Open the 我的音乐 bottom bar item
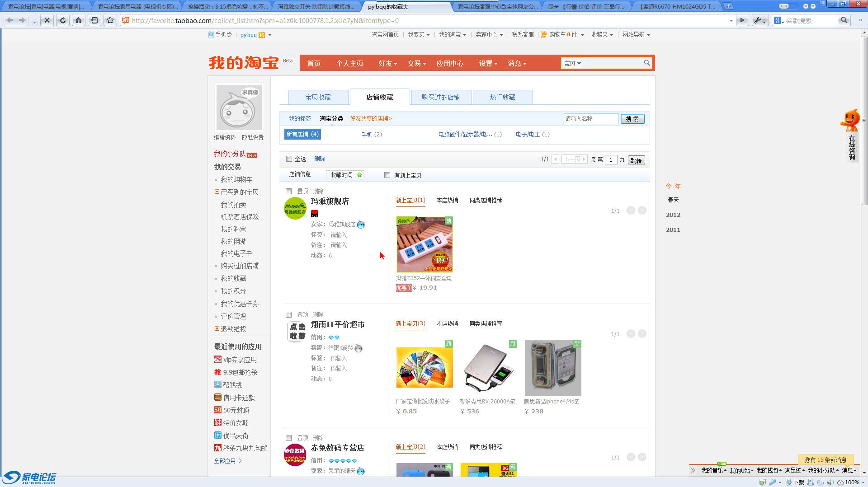 (714, 470)
